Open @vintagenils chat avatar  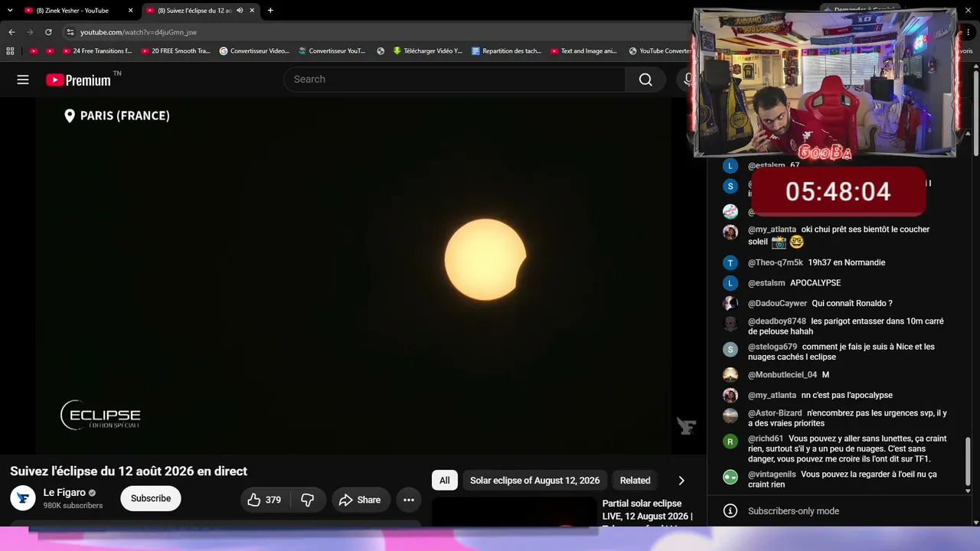click(x=730, y=477)
